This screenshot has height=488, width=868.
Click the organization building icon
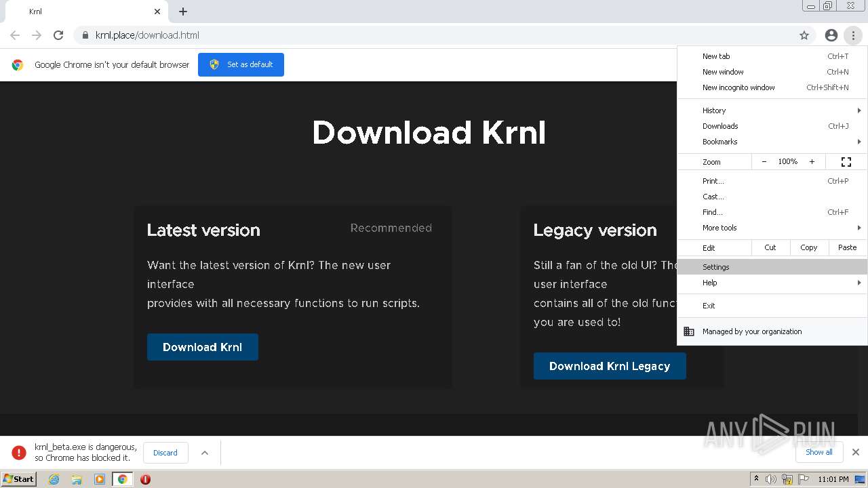[689, 331]
